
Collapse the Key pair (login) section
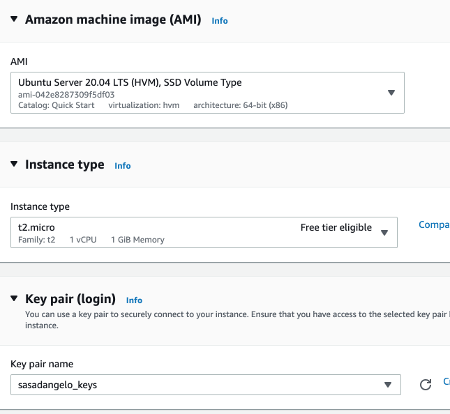coord(14,298)
